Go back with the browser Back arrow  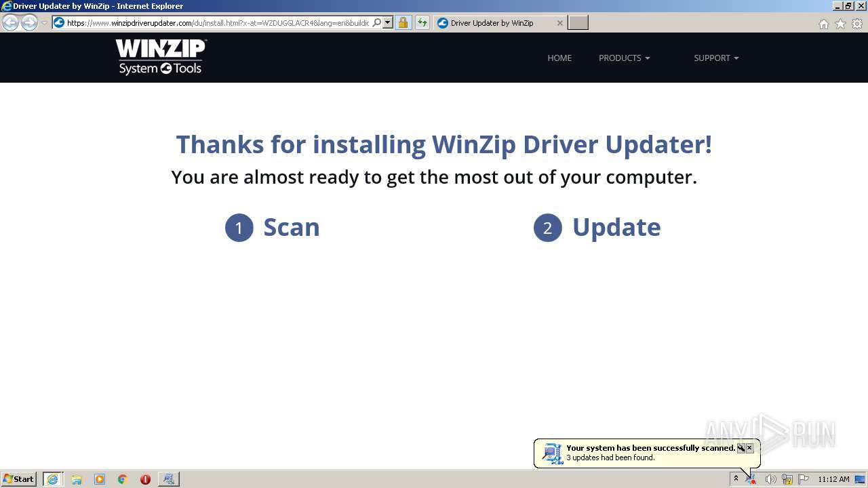click(x=10, y=22)
